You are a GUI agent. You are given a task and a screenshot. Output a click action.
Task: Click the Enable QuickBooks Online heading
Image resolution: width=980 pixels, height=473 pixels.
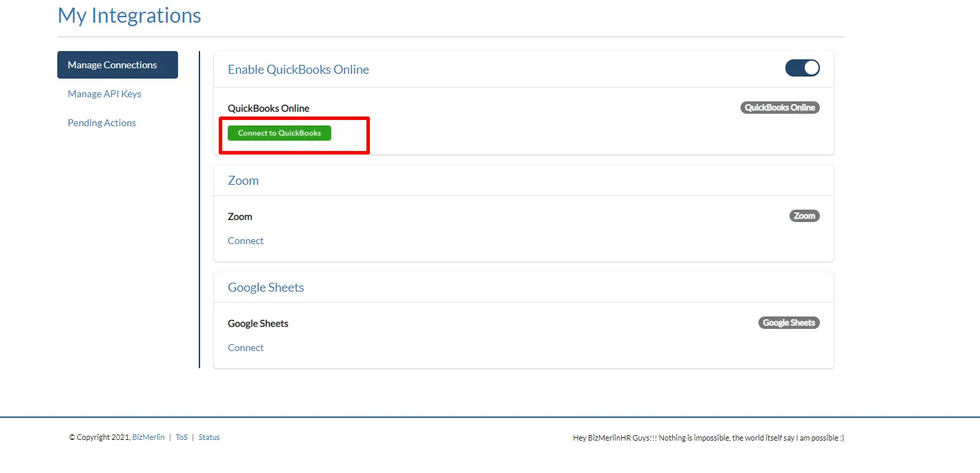[298, 70]
